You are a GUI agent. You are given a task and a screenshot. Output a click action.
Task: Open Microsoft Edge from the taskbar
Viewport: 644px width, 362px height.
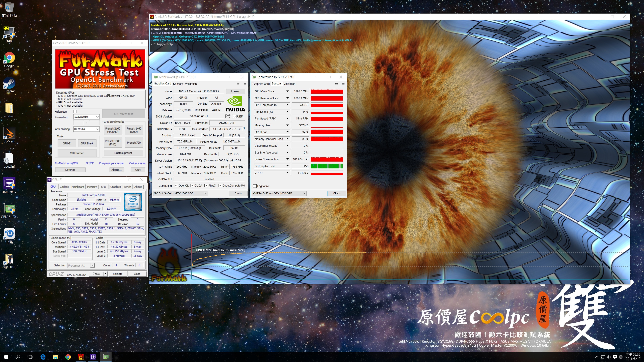pyautogui.click(x=43, y=357)
